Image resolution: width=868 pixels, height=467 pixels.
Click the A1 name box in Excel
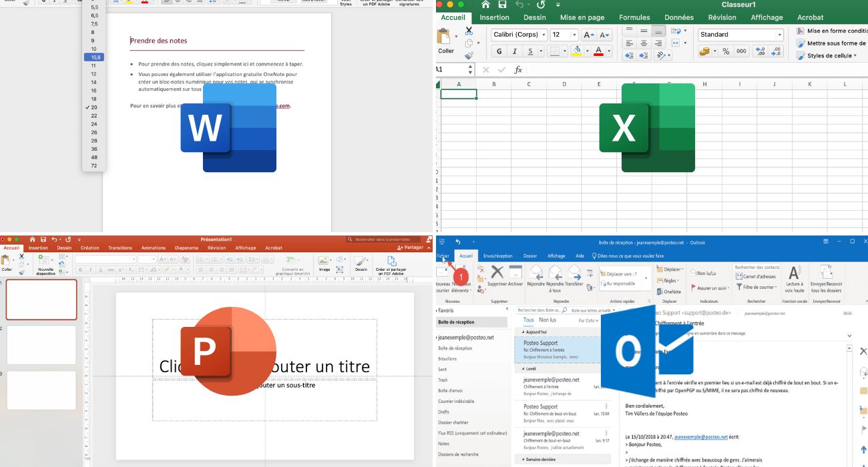pos(454,69)
